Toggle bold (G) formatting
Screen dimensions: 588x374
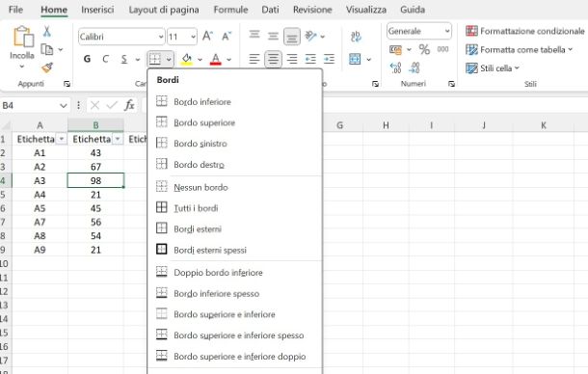pos(87,59)
